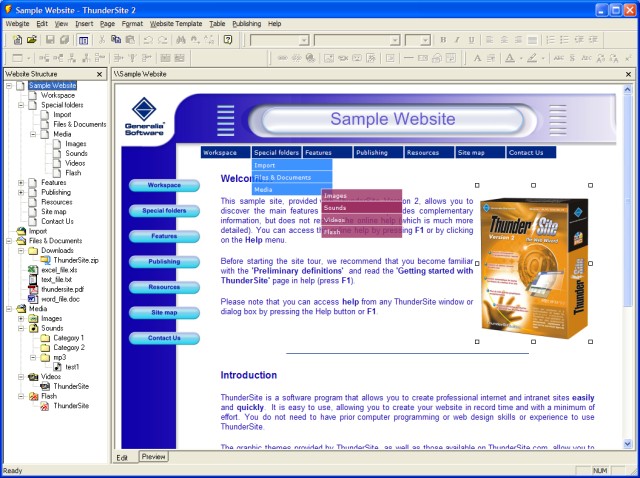Click Resources in the page navigation bar
Screen dimensions: 640x478
(x=429, y=152)
